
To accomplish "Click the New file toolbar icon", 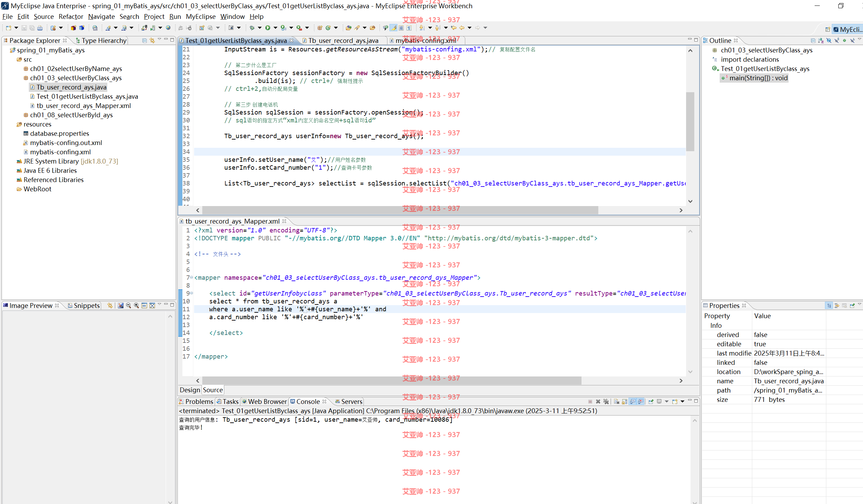I will coord(9,28).
